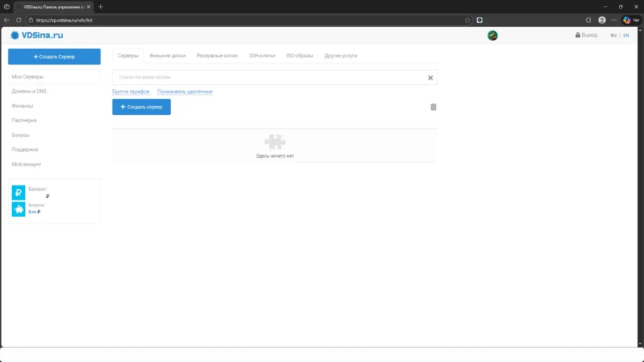
Task: Open the SSH-ключи tab
Action: pyautogui.click(x=262, y=56)
